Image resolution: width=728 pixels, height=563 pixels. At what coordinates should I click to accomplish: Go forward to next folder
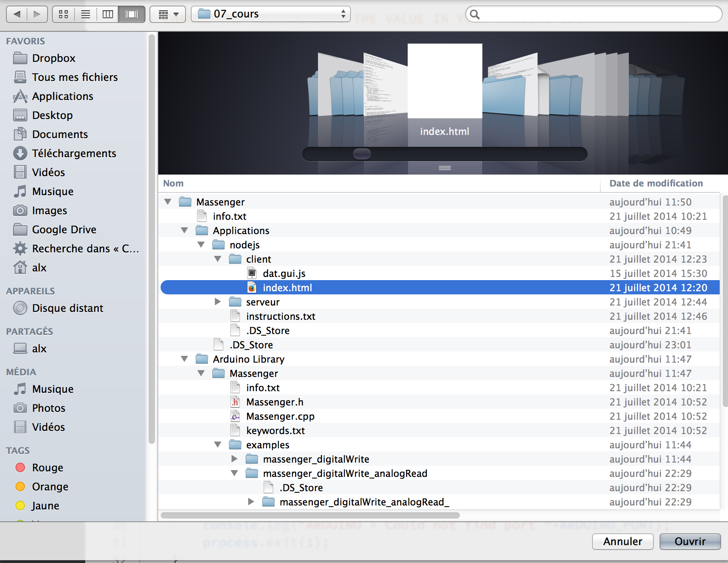pos(37,15)
